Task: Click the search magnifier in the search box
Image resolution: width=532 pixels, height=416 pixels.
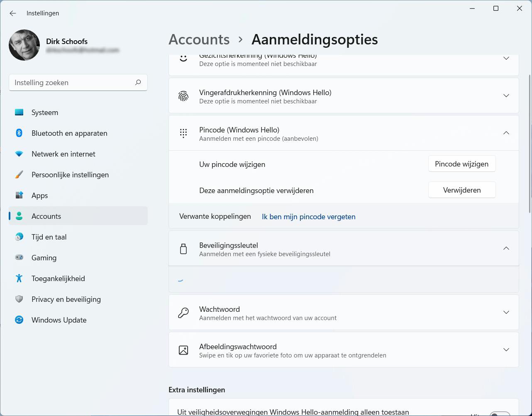Action: [138, 83]
